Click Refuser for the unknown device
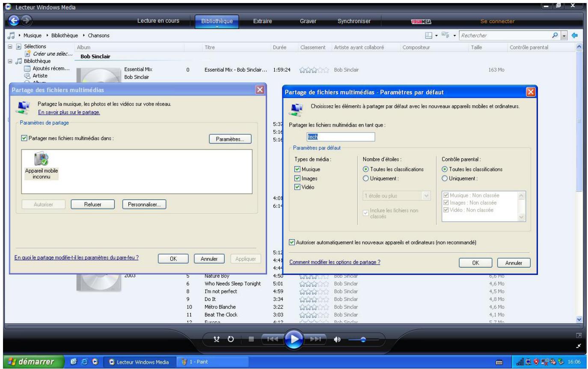Viewport: 588px width, 369px height. coord(92,204)
